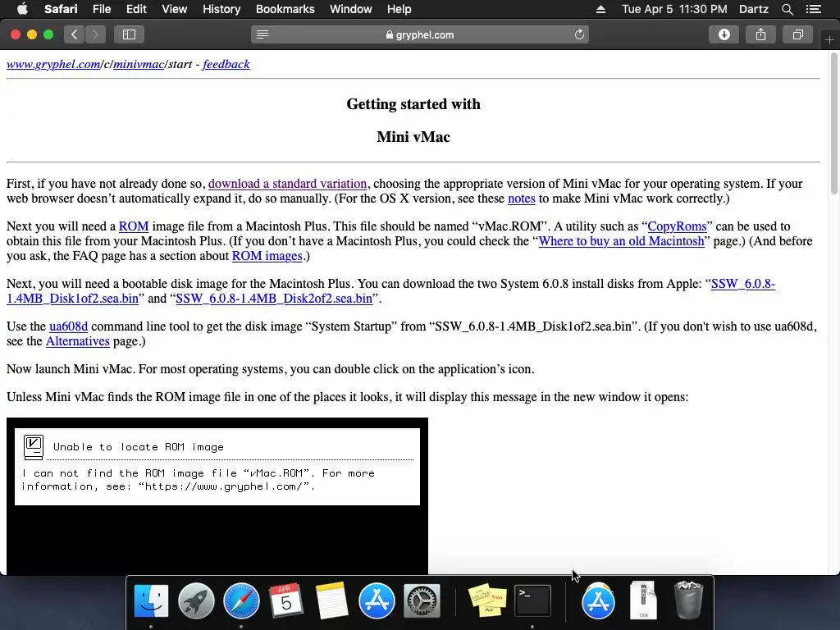Open Notes app in the Dock
The image size is (840, 630).
(x=331, y=601)
